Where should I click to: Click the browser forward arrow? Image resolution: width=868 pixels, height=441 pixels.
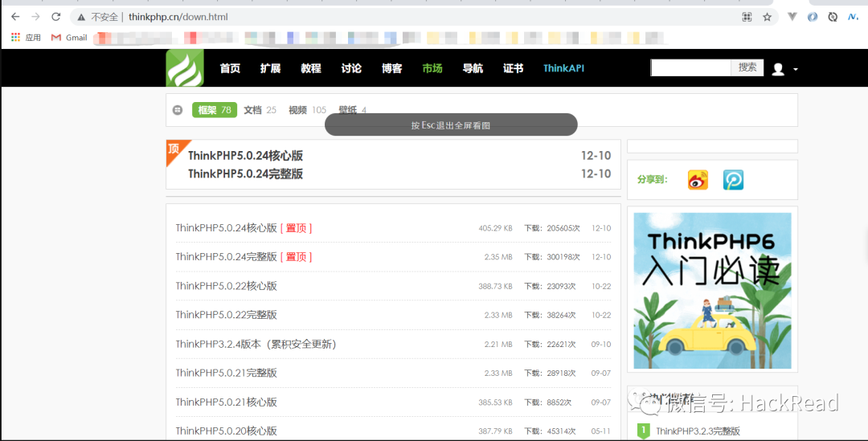click(x=35, y=17)
